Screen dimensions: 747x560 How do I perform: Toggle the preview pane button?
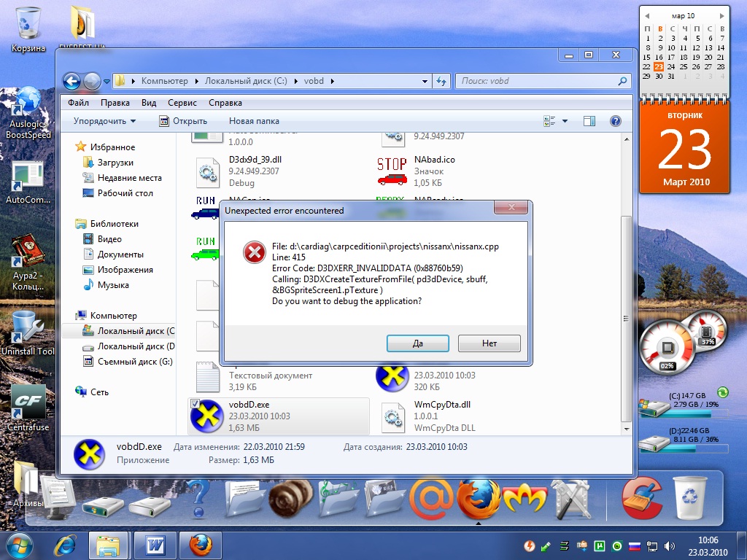click(x=589, y=121)
